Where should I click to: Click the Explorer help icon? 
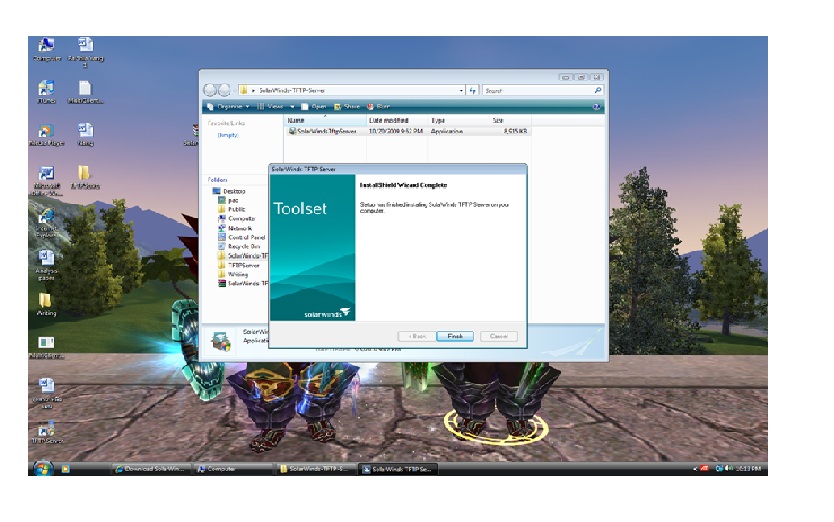[x=597, y=106]
